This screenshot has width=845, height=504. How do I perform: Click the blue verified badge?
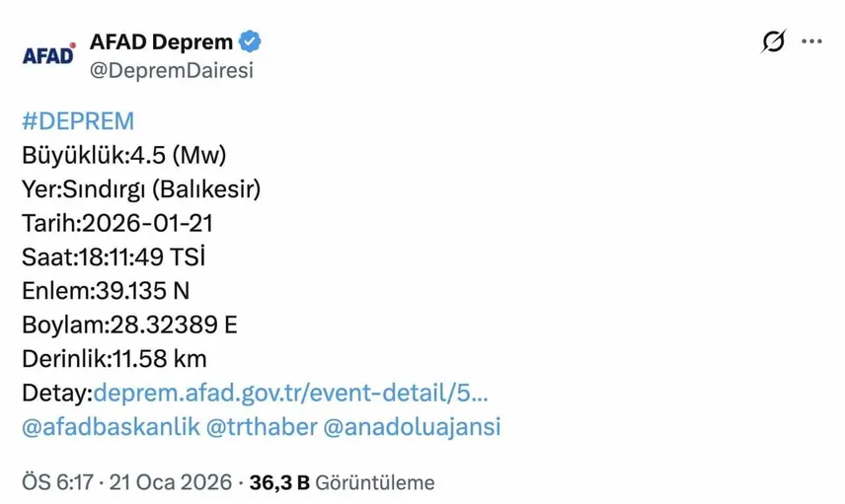coord(252,42)
